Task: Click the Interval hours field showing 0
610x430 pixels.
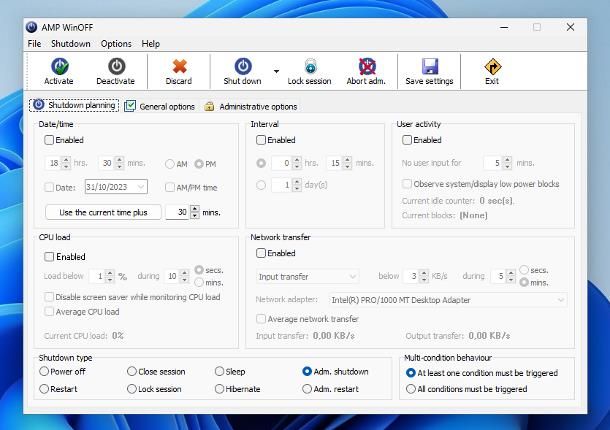Action: point(282,163)
